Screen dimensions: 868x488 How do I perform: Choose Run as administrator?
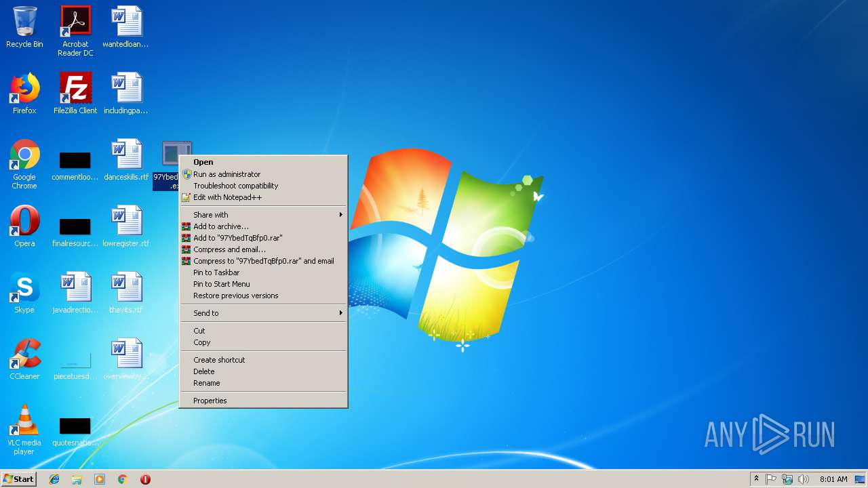pyautogui.click(x=263, y=174)
